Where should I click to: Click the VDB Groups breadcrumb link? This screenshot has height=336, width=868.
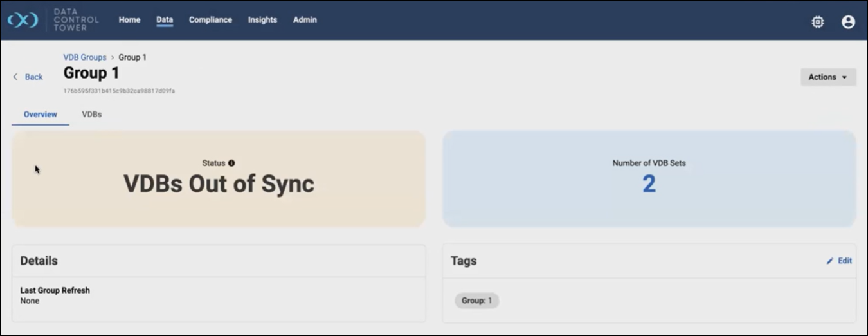[84, 57]
